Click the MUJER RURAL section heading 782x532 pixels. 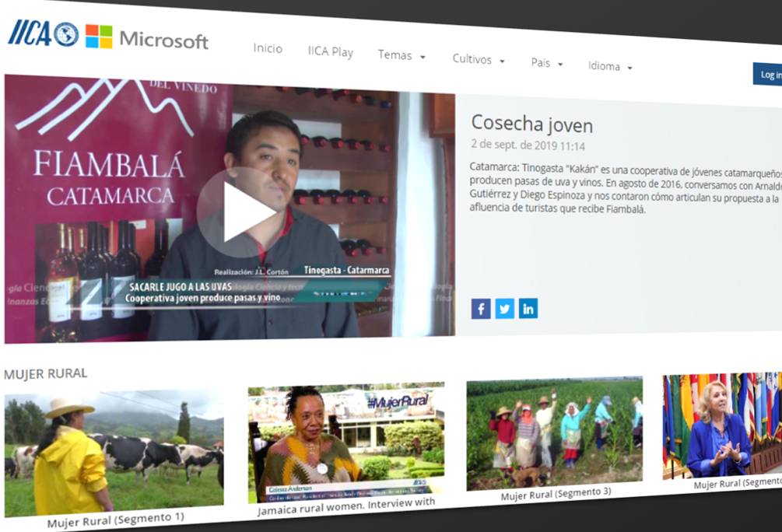point(45,373)
